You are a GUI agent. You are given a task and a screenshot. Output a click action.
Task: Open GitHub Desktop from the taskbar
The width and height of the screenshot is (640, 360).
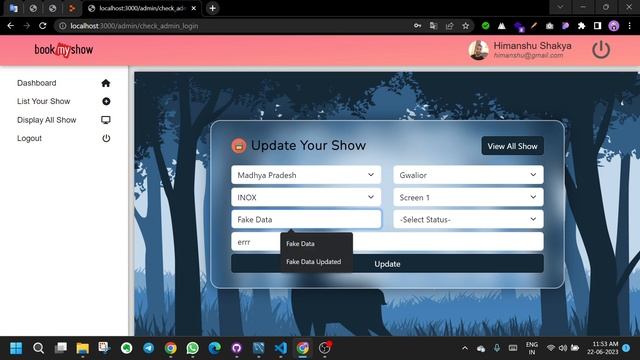point(237,348)
